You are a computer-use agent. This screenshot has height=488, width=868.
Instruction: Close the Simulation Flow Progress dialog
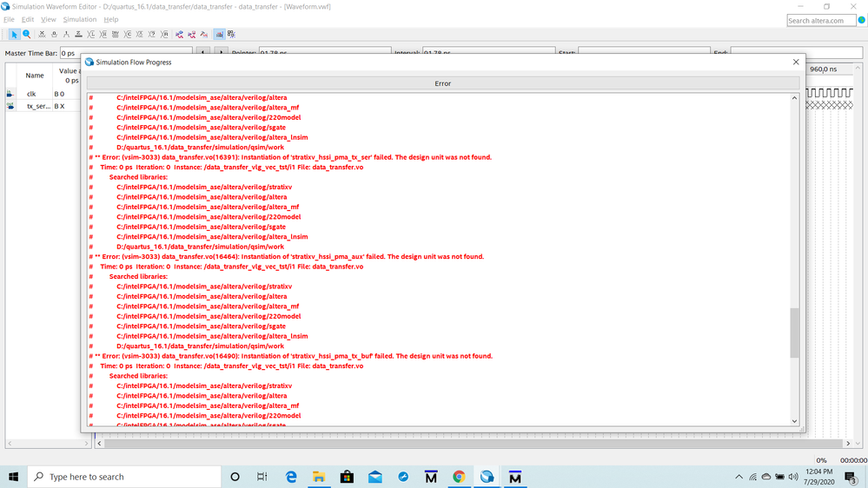tap(796, 62)
